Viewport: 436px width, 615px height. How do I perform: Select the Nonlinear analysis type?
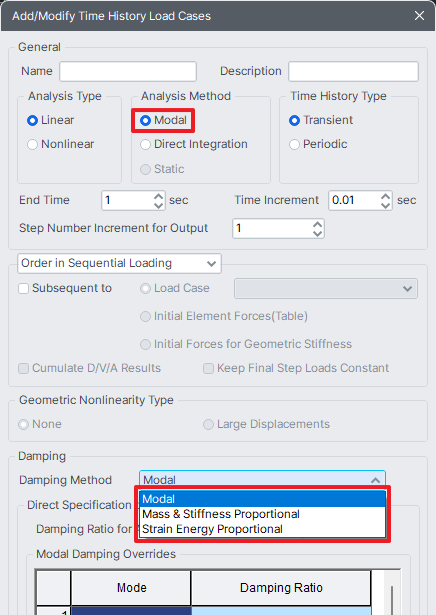60,144
